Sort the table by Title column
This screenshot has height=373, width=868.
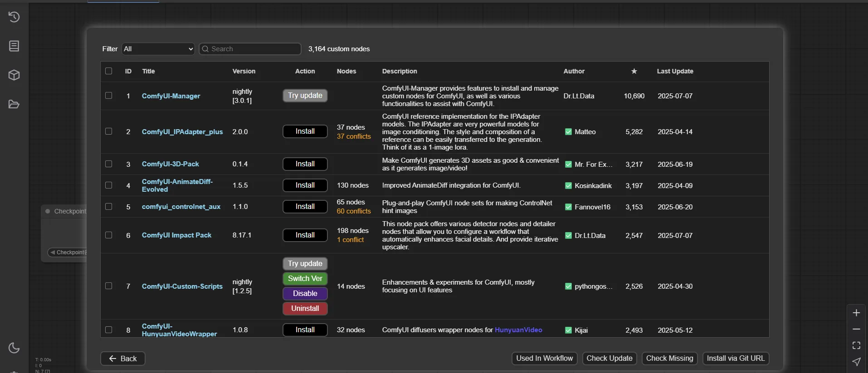[148, 71]
